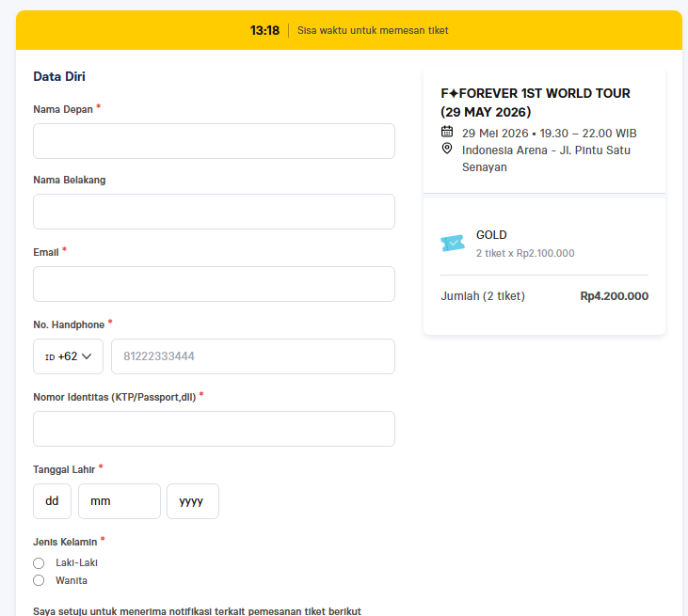
Task: Click the F✦FOREVER 1ST WORLD TOUR title
Action: coord(536,103)
